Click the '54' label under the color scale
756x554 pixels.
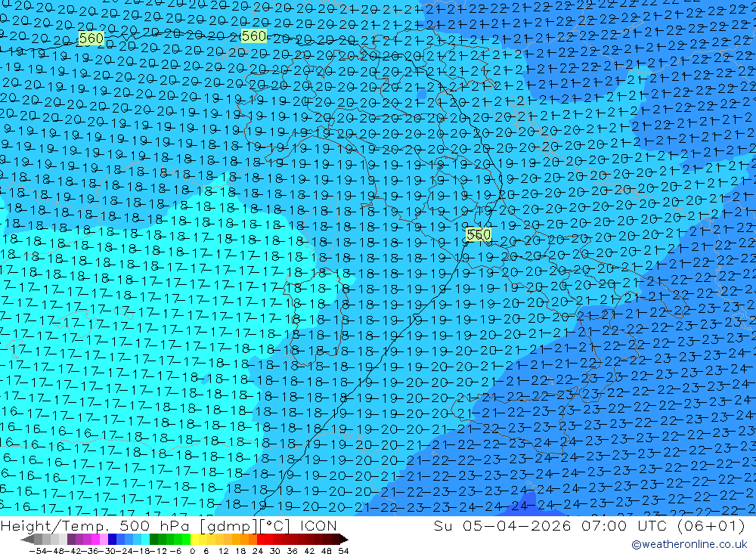[343, 551]
